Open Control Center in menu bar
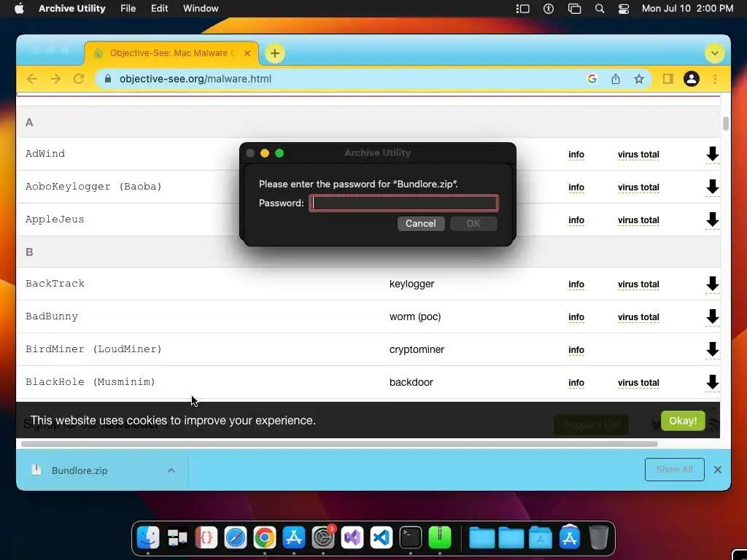The image size is (747, 560). click(x=624, y=9)
